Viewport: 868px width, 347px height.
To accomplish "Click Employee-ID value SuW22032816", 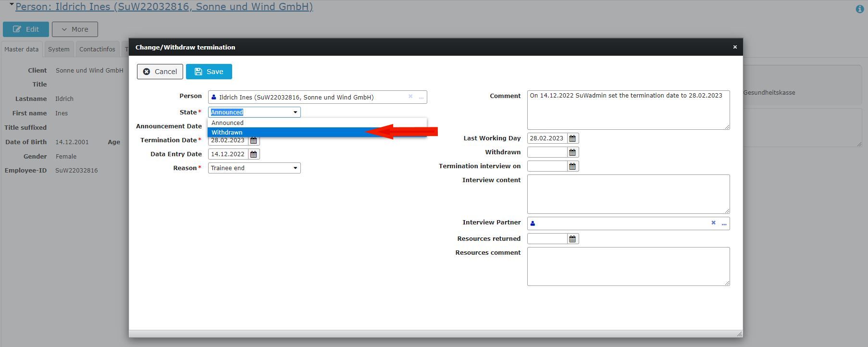I will (x=76, y=171).
